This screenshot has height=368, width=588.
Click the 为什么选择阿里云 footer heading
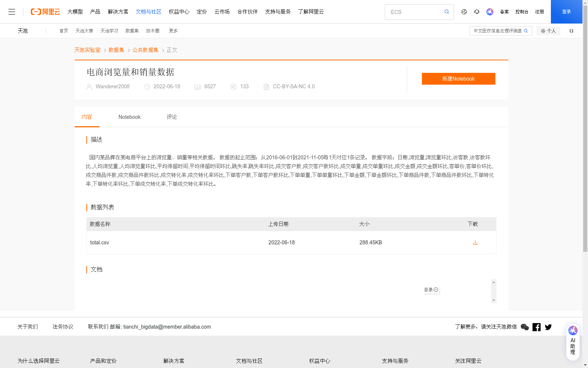point(39,361)
